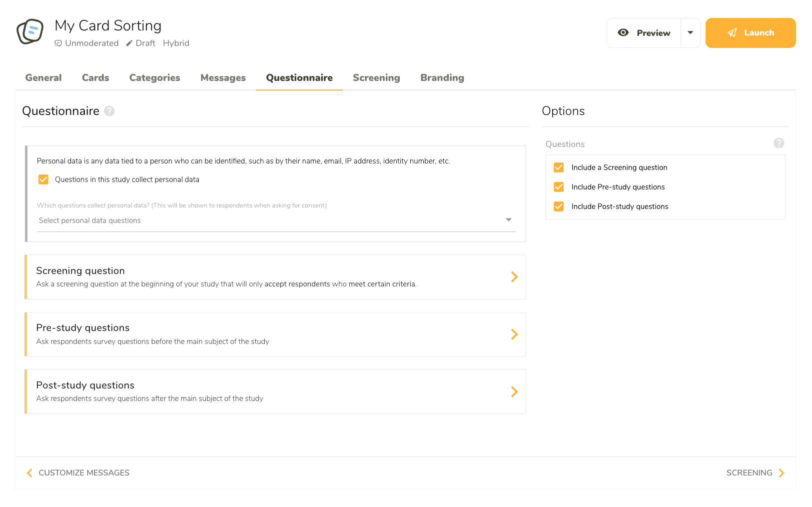The height and width of the screenshot is (507, 812).
Task: Expand Screening question section chevron
Action: click(514, 277)
